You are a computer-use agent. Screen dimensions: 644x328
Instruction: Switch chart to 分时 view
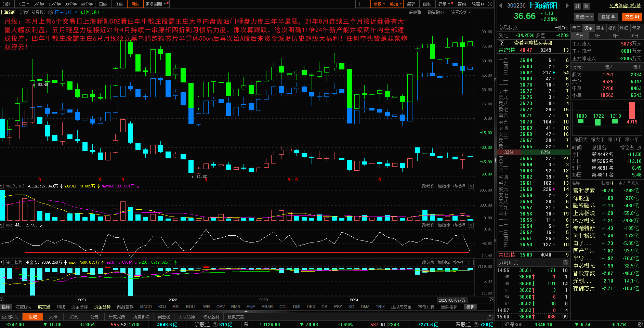tap(6, 4)
